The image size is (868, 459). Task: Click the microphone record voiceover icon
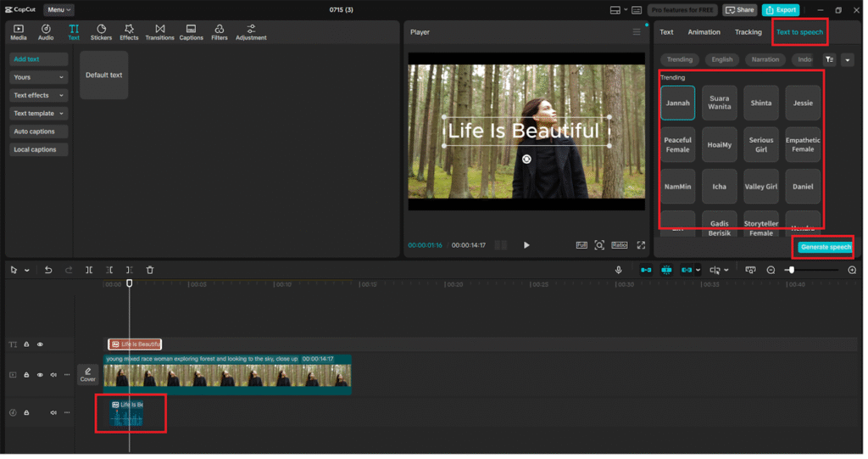pos(620,270)
